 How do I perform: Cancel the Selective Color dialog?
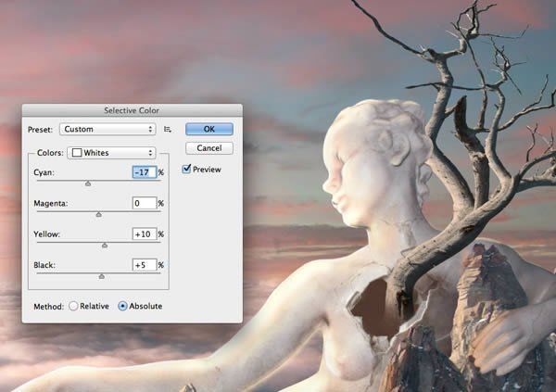pos(209,148)
